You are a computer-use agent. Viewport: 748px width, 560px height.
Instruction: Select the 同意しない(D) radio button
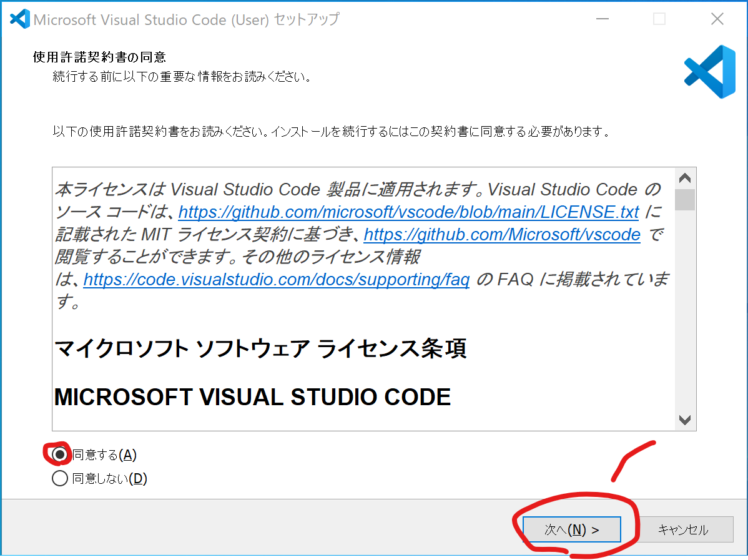tap(60, 479)
